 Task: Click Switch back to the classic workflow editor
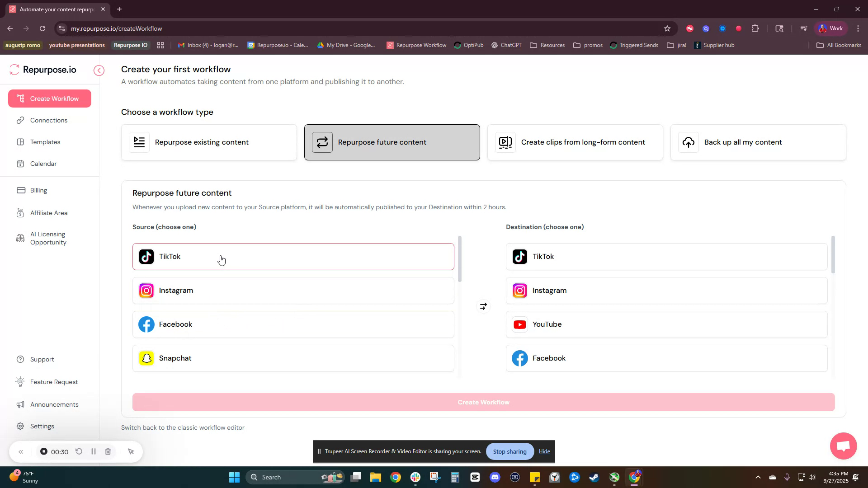(x=183, y=427)
